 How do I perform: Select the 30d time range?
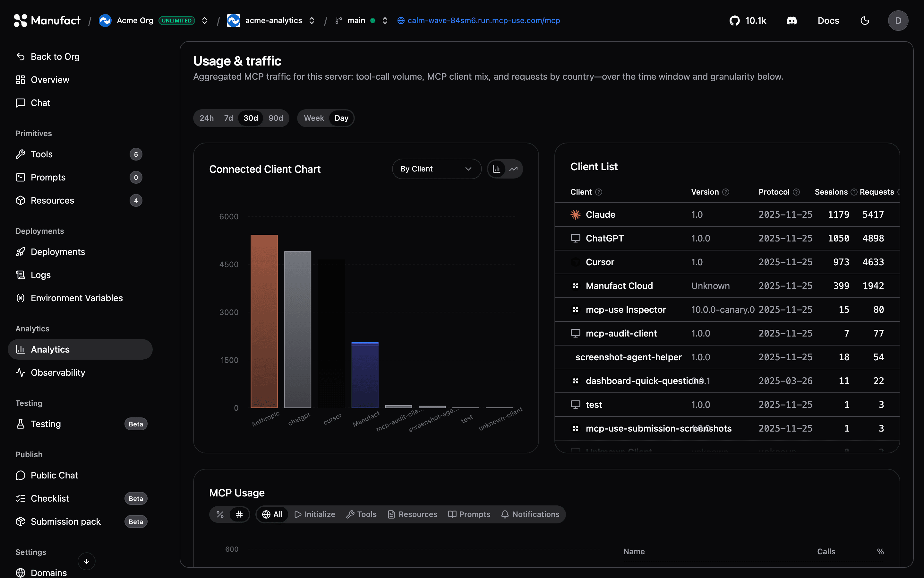tap(251, 118)
